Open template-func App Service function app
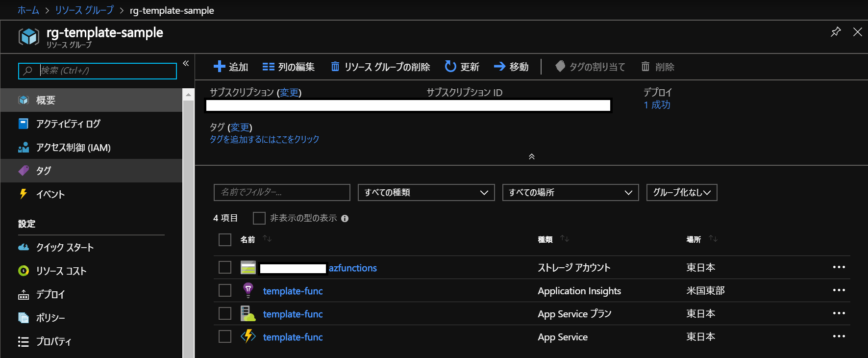 click(x=293, y=337)
